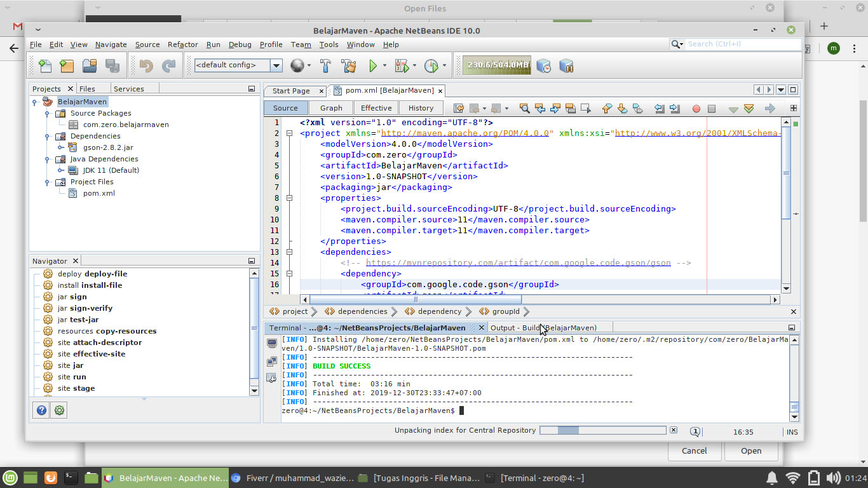Click the Shift Line Right icon
The width and height of the screenshot is (868, 488).
(x=675, y=109)
